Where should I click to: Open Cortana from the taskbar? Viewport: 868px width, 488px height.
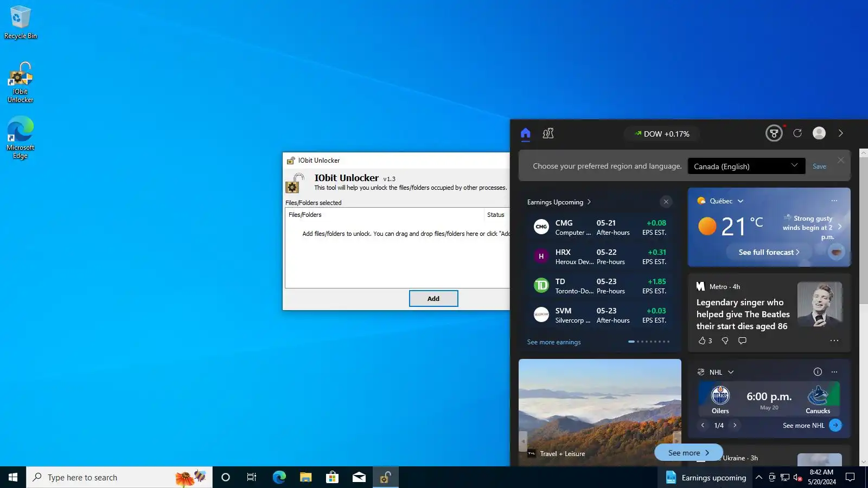click(x=226, y=477)
